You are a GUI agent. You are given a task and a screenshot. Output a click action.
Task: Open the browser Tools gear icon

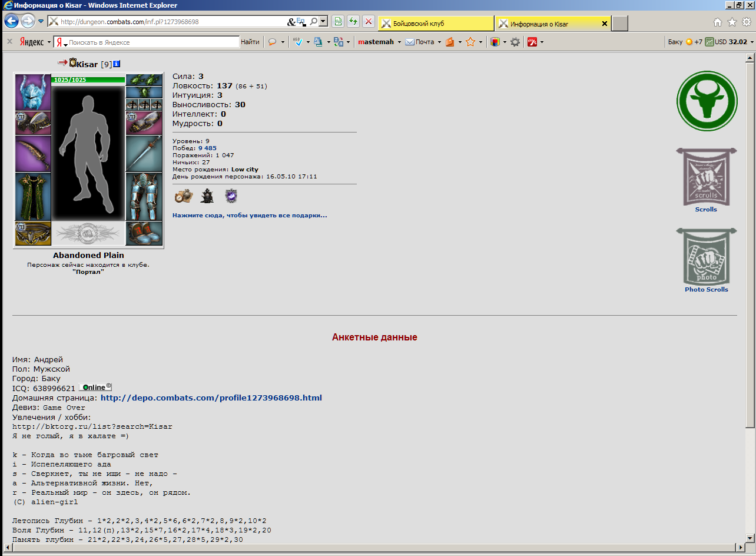[746, 22]
